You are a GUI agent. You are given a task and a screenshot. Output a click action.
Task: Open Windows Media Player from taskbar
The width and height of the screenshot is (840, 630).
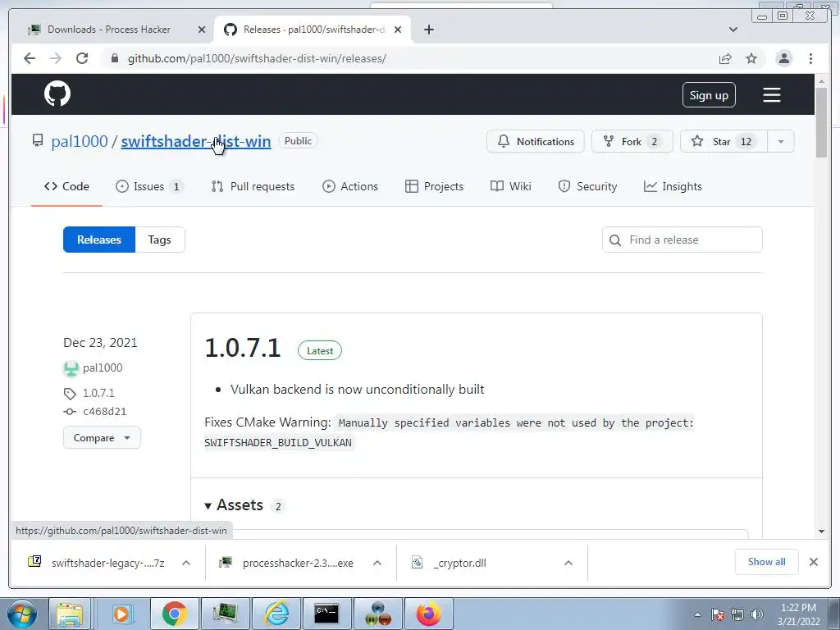[x=121, y=614]
